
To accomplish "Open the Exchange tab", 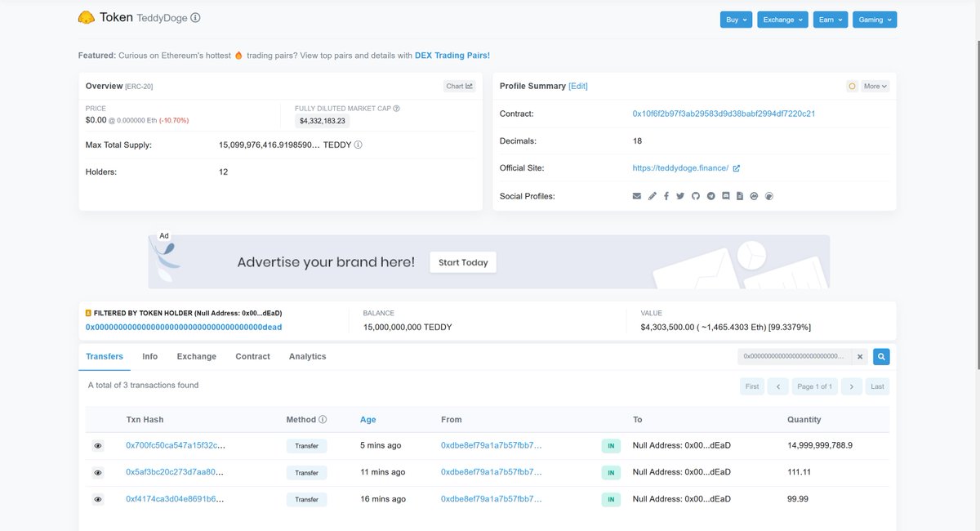I will click(197, 357).
